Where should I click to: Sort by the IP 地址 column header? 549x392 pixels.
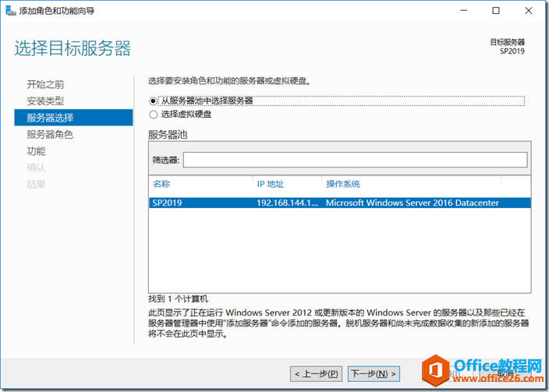click(271, 184)
